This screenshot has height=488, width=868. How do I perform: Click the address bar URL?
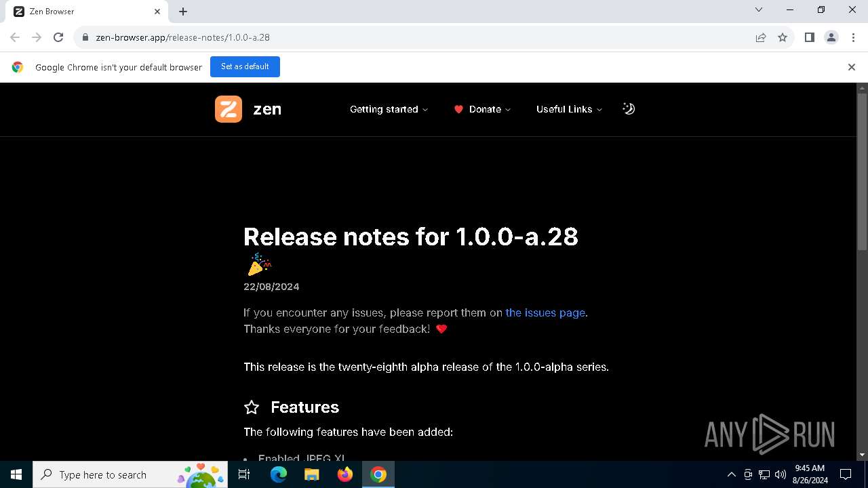click(x=182, y=37)
